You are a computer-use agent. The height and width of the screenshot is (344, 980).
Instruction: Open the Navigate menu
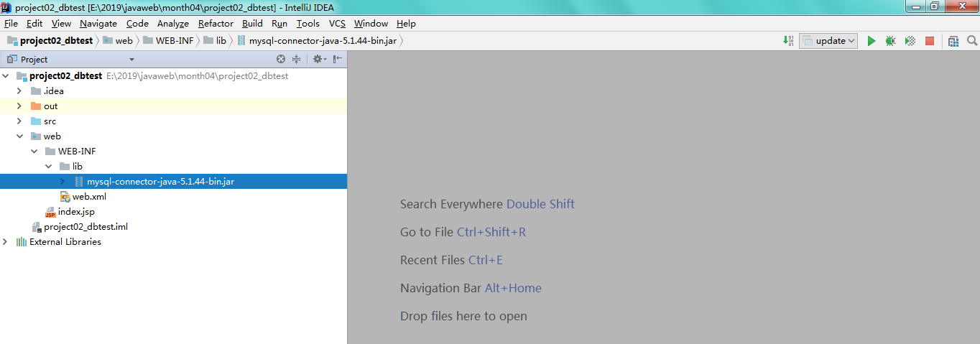(98, 24)
